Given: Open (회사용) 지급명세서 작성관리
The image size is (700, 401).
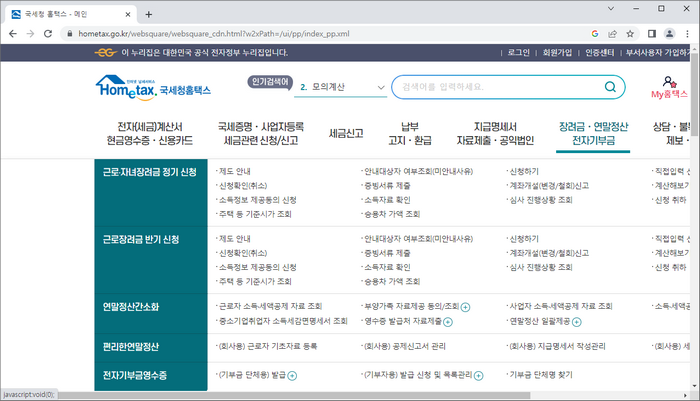Looking at the screenshot, I should pos(557,347).
